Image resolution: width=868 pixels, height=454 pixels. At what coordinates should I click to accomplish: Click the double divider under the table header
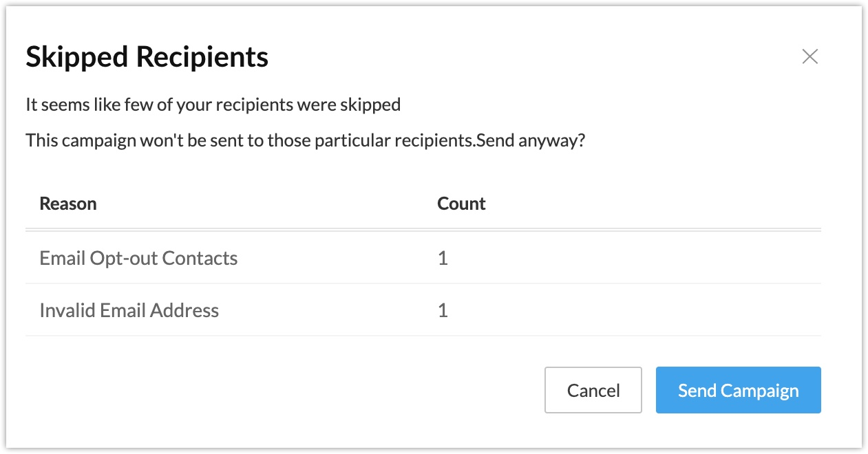423,230
